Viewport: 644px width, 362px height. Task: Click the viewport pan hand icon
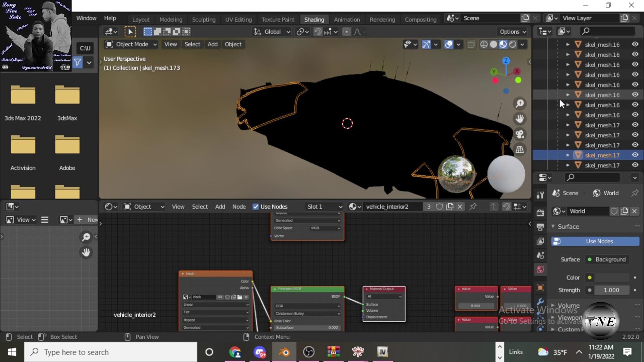[x=520, y=119]
